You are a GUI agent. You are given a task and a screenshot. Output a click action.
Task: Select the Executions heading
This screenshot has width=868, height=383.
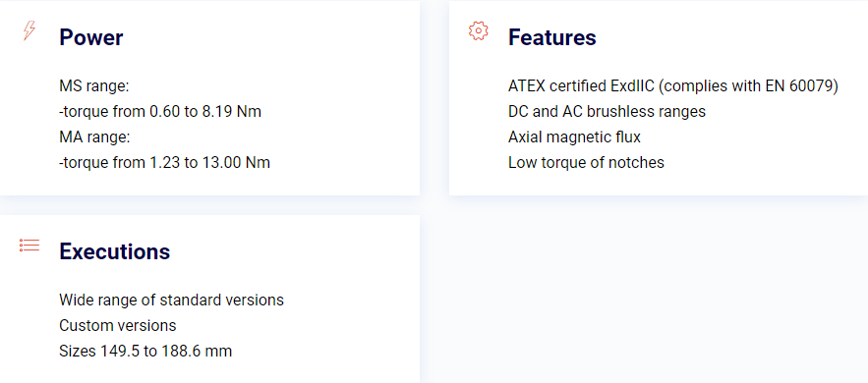(x=115, y=251)
